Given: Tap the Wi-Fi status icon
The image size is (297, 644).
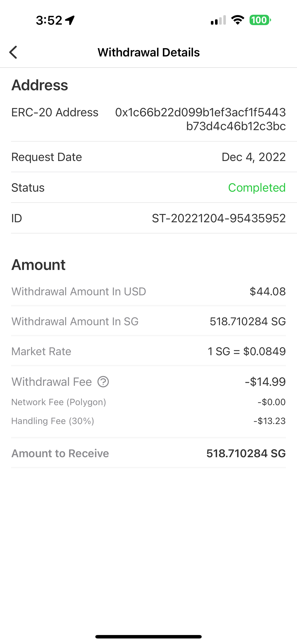Looking at the screenshot, I should (x=238, y=20).
